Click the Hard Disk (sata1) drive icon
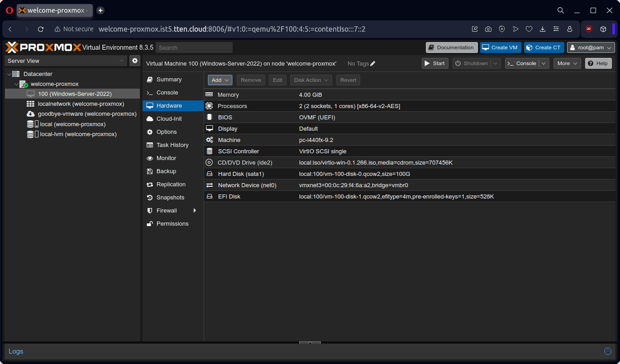Viewport: 620px width, 364px height. (209, 174)
